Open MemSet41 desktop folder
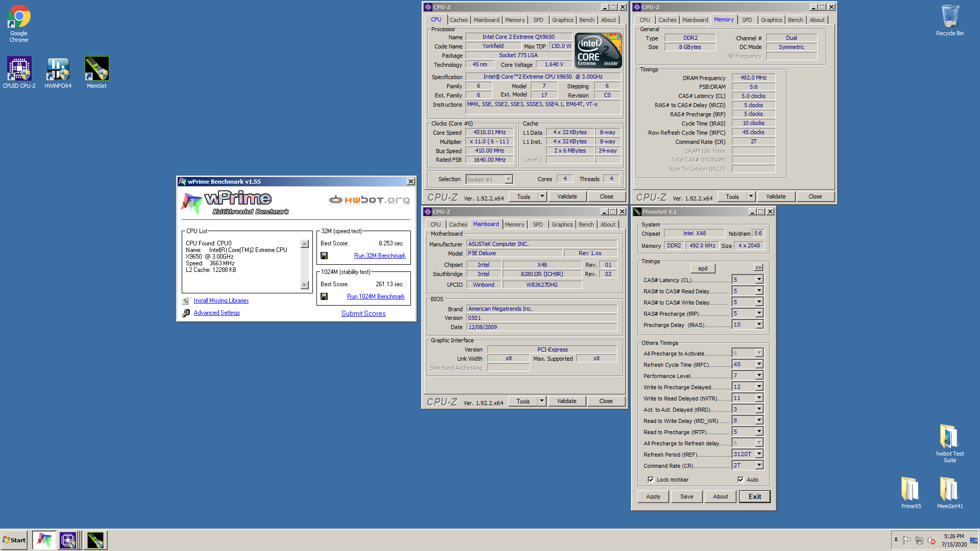Screen dimensions: 980x551 click(x=949, y=492)
